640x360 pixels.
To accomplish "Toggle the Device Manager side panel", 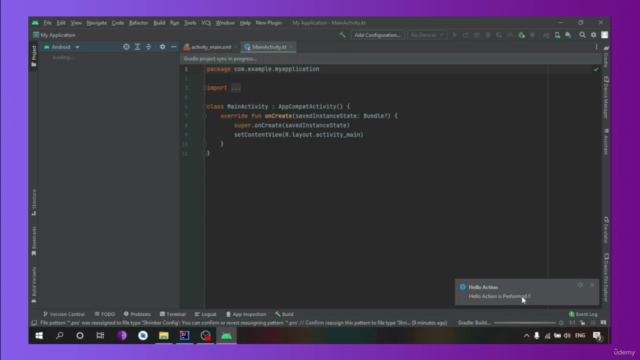I will coord(606,97).
